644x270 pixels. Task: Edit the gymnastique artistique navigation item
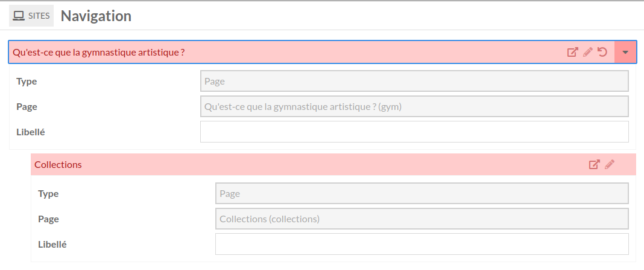(588, 52)
